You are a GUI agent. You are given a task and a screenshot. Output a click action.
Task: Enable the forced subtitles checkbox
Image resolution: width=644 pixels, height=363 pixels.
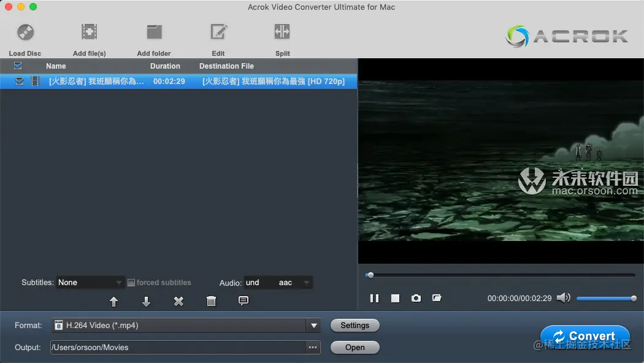(x=131, y=283)
